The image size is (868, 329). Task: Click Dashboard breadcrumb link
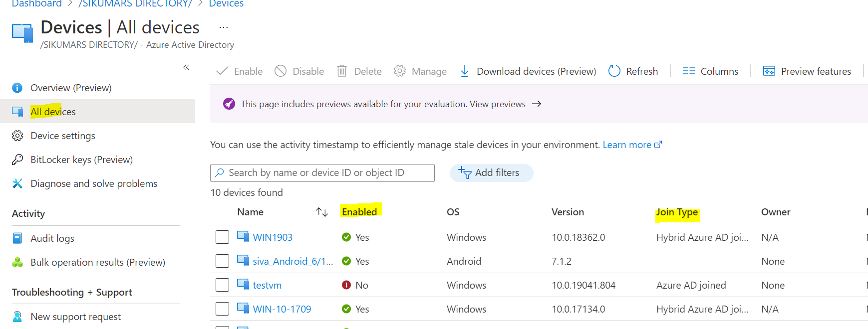tap(36, 3)
